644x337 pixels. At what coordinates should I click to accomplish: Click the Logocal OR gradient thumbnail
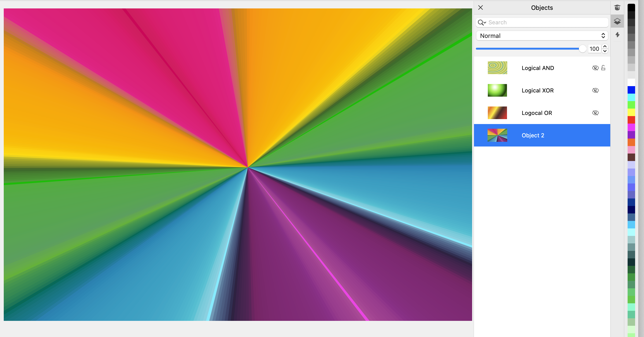[x=497, y=113]
